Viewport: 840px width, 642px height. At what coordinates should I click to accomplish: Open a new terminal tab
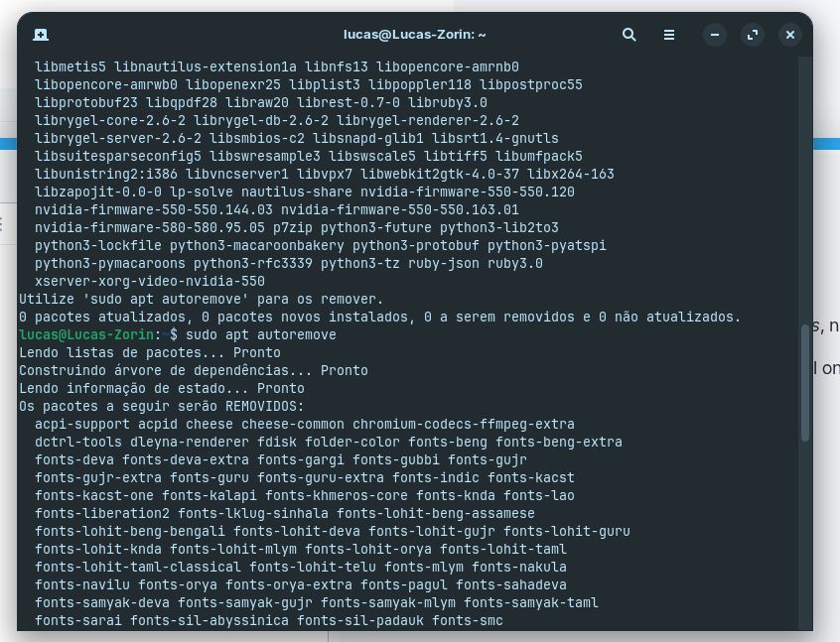pos(41,35)
